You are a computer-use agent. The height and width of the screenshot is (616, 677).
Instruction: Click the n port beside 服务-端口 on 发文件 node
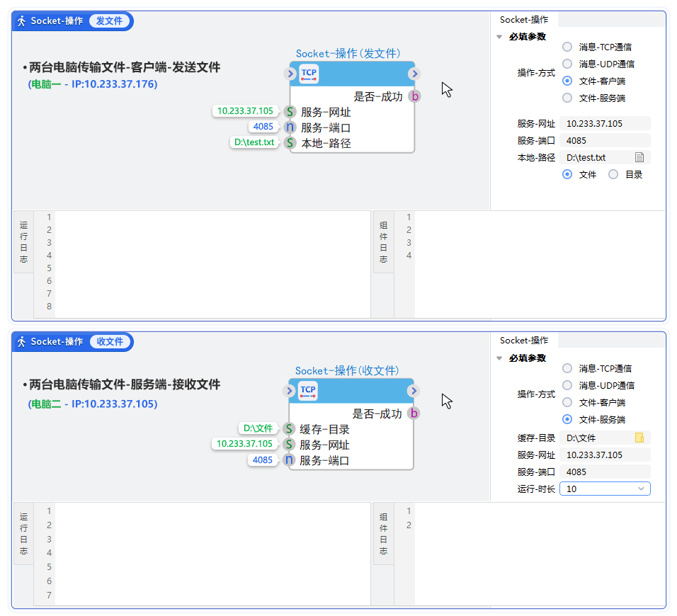point(290,127)
